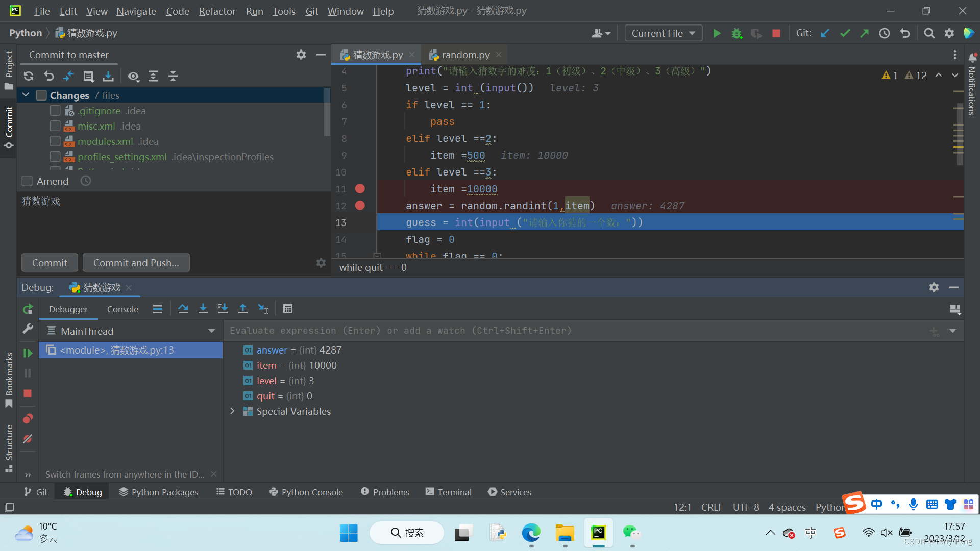This screenshot has width=980, height=551.
Task: Click the commit message text field
Action: [174, 222]
